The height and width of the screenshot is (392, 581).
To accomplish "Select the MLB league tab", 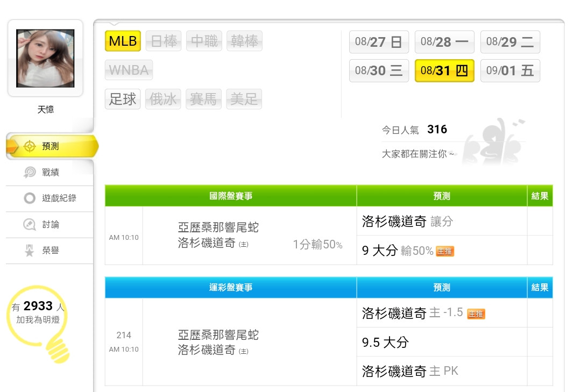I will pyautogui.click(x=123, y=41).
